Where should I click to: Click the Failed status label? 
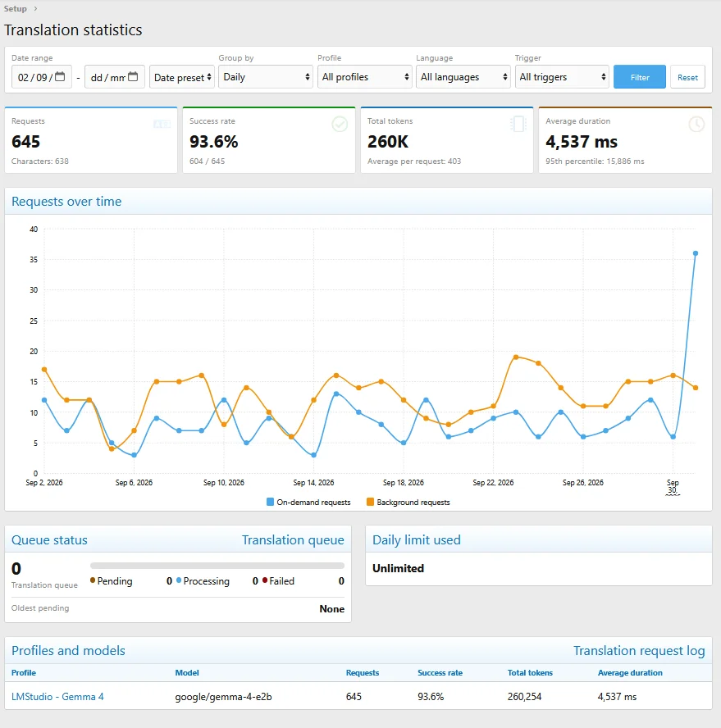click(282, 581)
